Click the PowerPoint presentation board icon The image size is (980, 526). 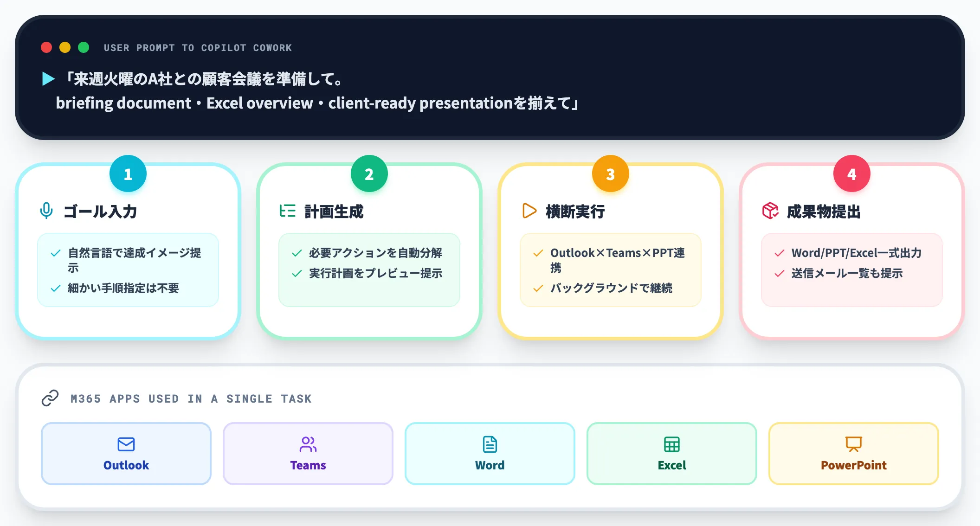854,444
